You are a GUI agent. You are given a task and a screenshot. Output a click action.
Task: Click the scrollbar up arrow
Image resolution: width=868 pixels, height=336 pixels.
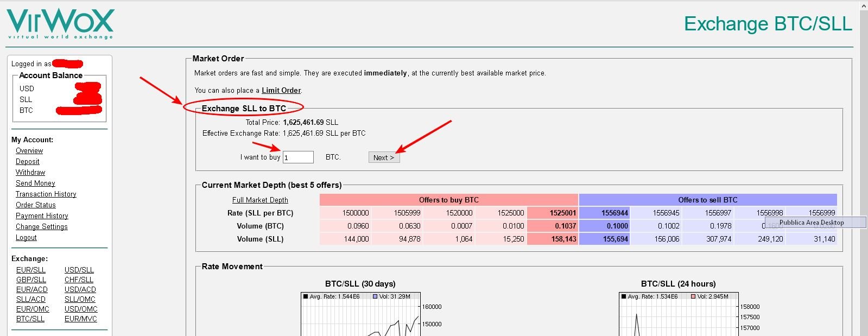[864, 5]
